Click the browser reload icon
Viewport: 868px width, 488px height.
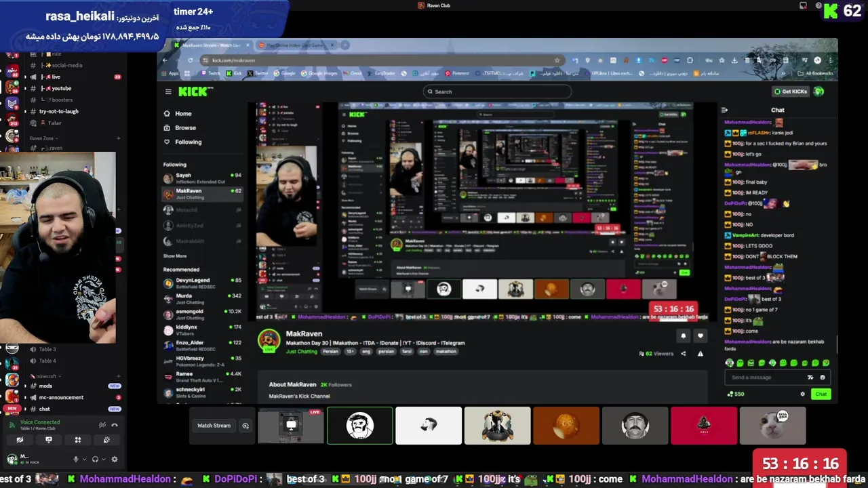(190, 60)
